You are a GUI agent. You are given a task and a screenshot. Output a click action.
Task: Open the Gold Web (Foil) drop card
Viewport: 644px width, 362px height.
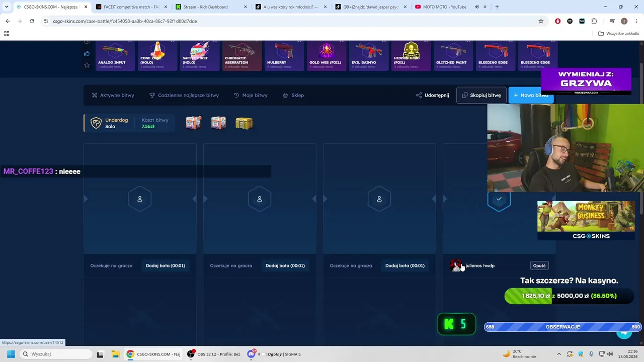click(x=326, y=55)
